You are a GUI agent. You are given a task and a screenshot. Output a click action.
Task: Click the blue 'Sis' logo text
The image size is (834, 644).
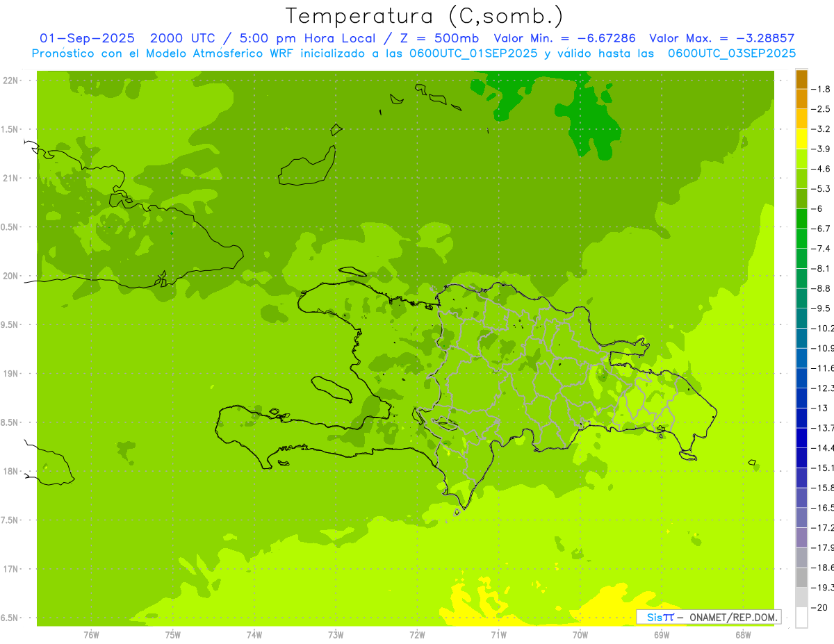coord(654,617)
